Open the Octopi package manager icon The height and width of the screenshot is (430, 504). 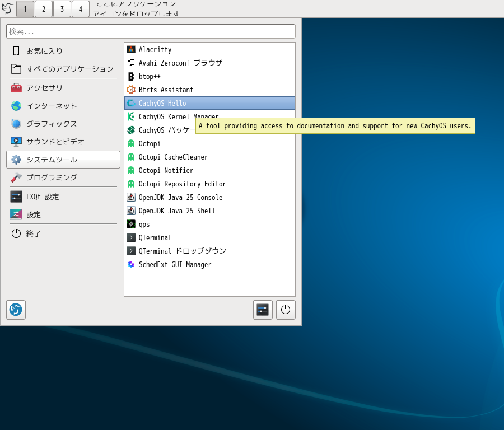(131, 143)
